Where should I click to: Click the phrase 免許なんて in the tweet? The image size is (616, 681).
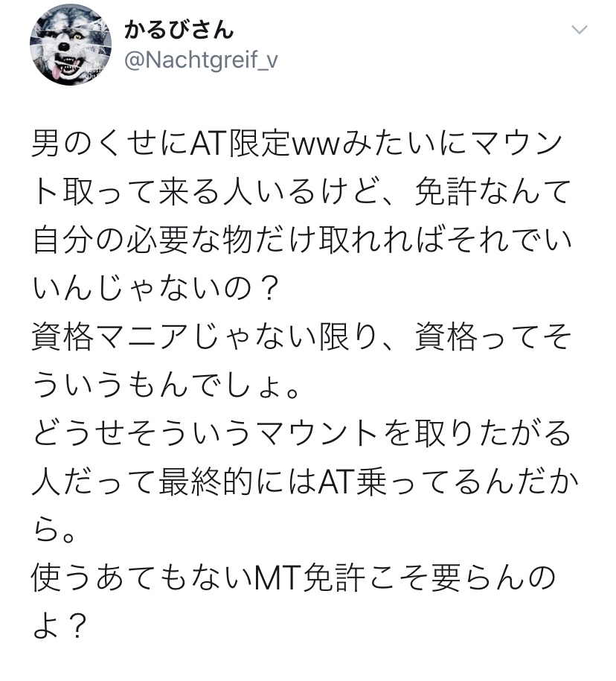(493, 192)
